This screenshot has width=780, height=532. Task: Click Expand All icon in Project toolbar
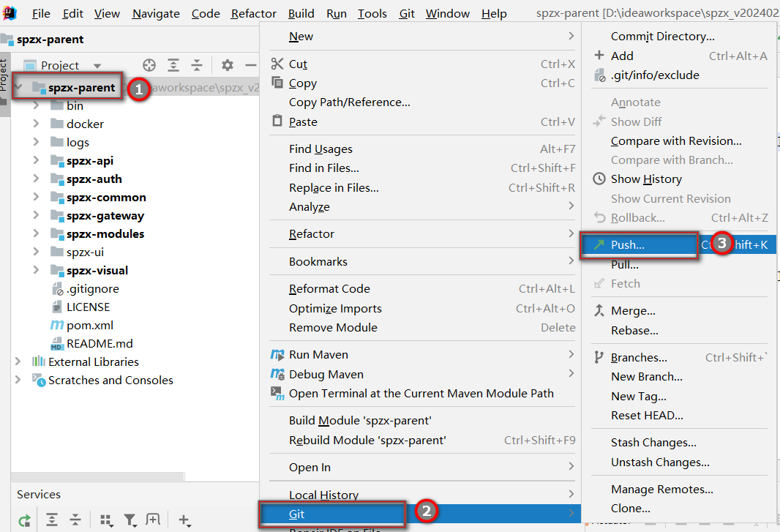click(173, 65)
